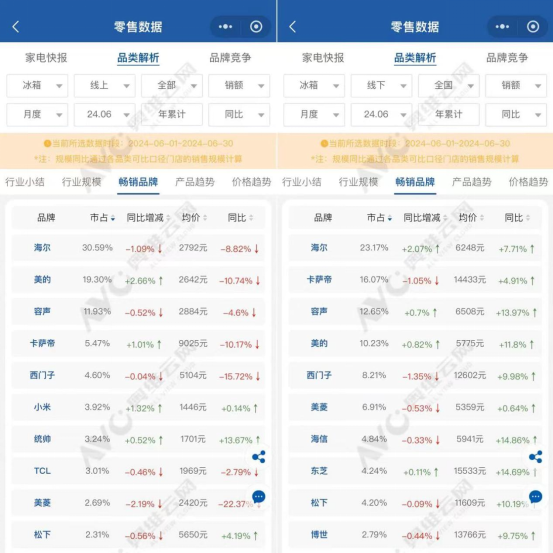The width and height of the screenshot is (553, 553).
Task: Go back using right panel back arrow
Action: coord(292,27)
